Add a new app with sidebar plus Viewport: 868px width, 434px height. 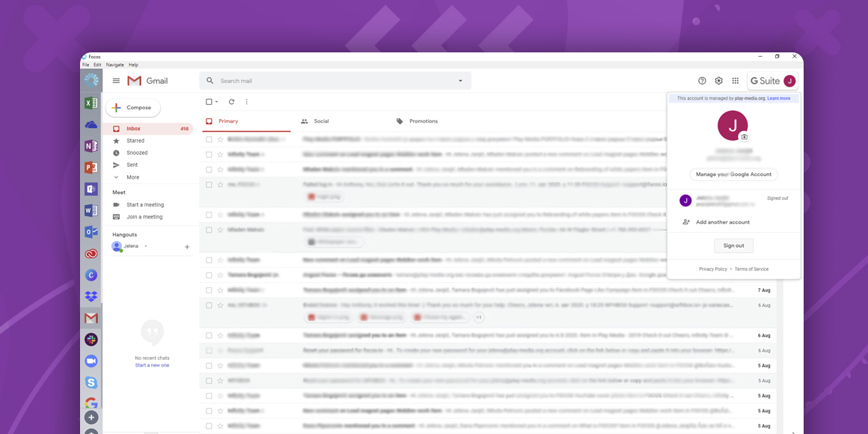click(x=91, y=418)
